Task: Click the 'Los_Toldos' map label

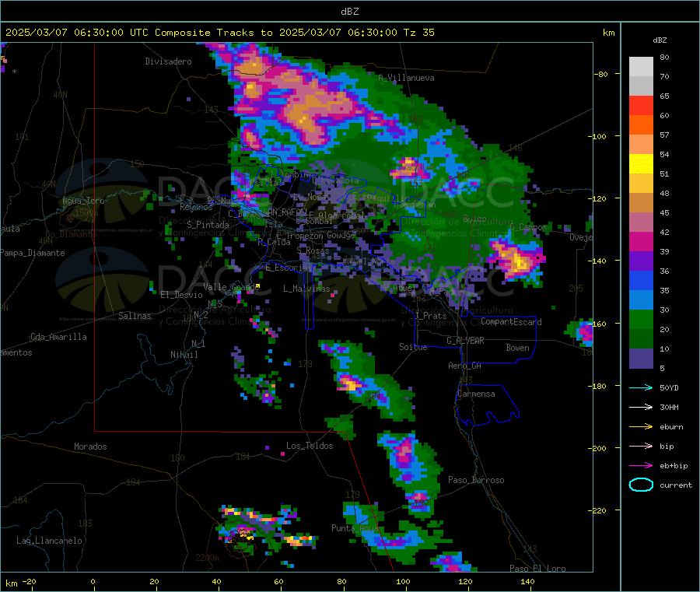Action: [x=310, y=446]
